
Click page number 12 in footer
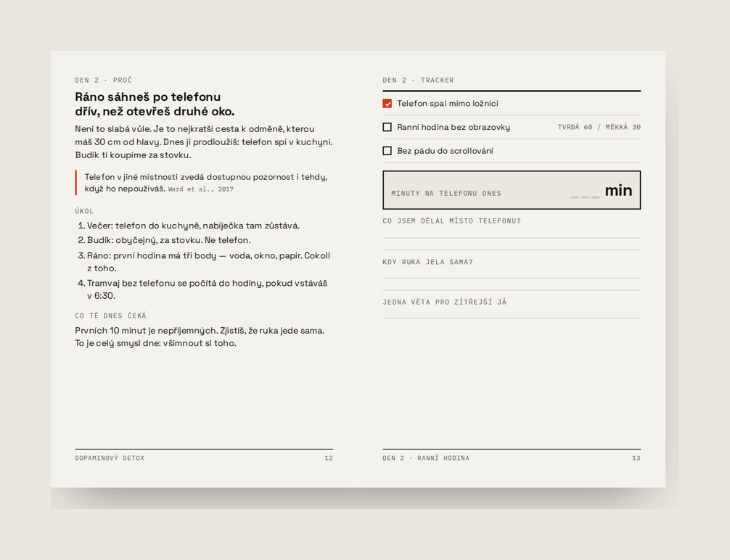point(329,458)
